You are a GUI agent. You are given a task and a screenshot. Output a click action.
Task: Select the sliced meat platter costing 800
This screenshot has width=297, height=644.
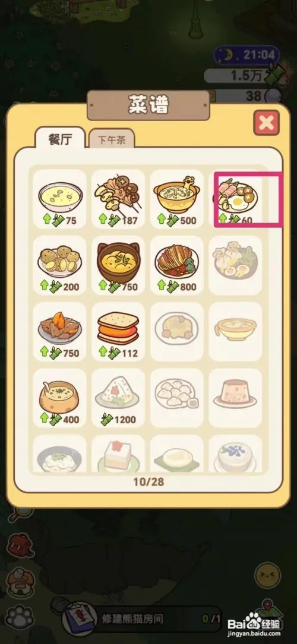pyautogui.click(x=177, y=265)
